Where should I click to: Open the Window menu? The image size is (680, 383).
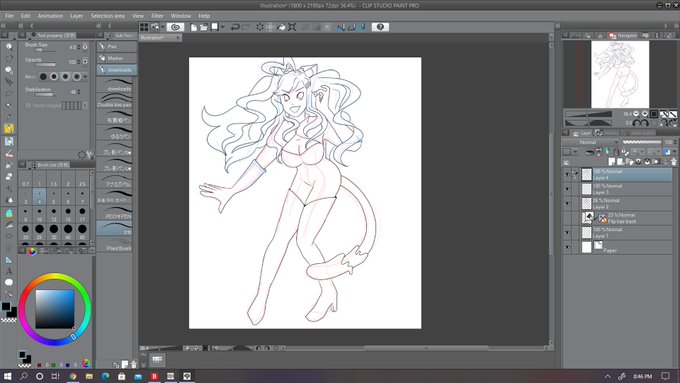(181, 16)
